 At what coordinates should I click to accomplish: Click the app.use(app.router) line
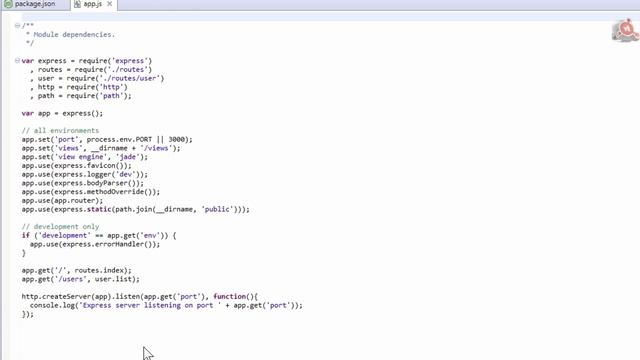click(x=62, y=200)
